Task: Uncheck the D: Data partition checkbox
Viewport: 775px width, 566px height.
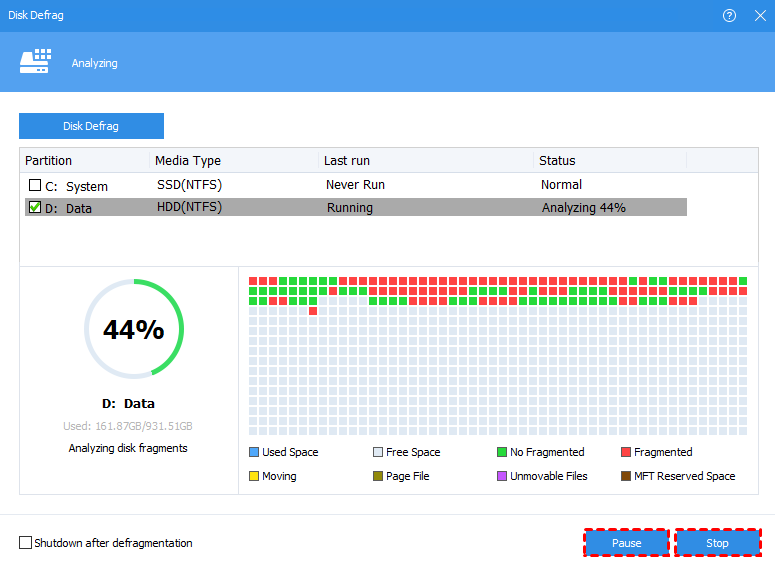Action: (x=35, y=208)
